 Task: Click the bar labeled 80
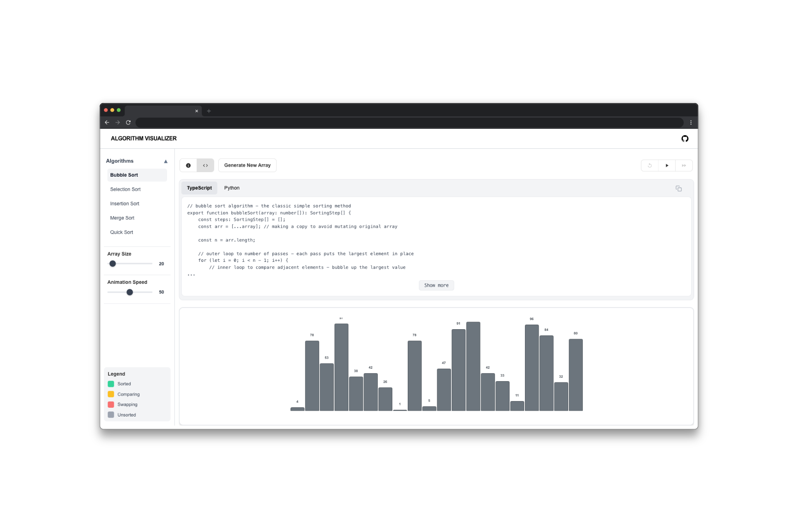576,375
